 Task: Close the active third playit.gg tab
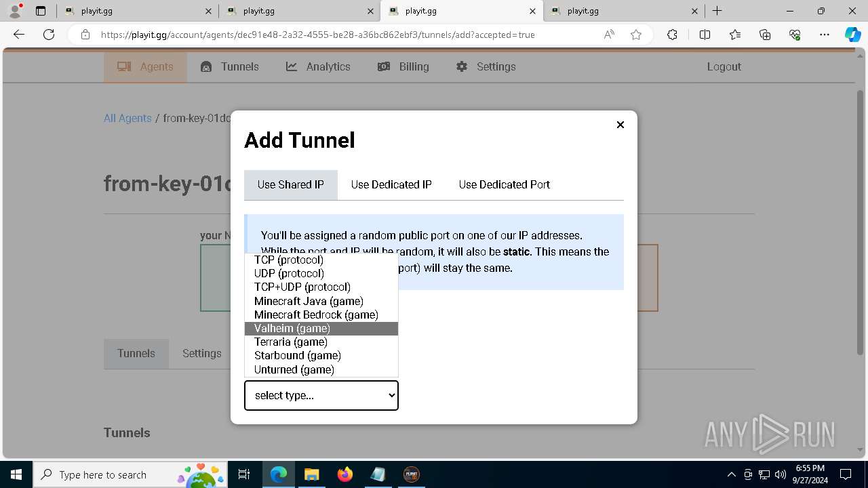[532, 11]
